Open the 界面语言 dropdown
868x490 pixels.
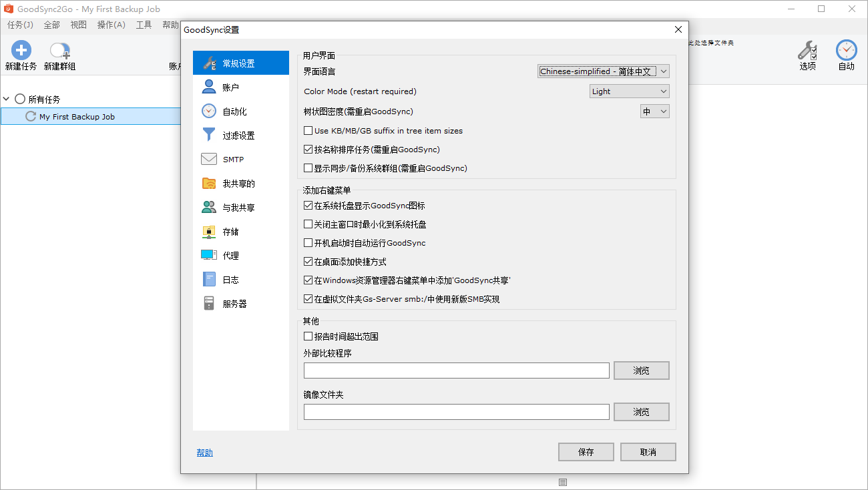pos(603,71)
